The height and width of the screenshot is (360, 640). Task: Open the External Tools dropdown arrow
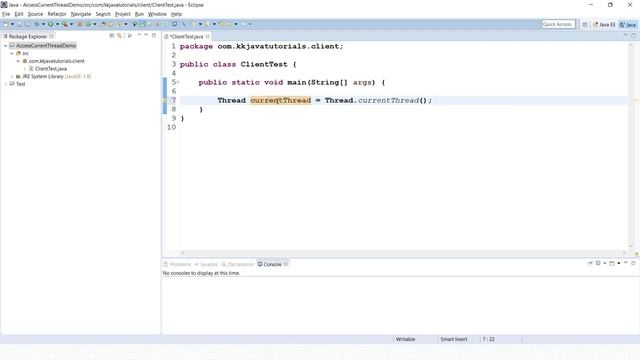point(71,24)
